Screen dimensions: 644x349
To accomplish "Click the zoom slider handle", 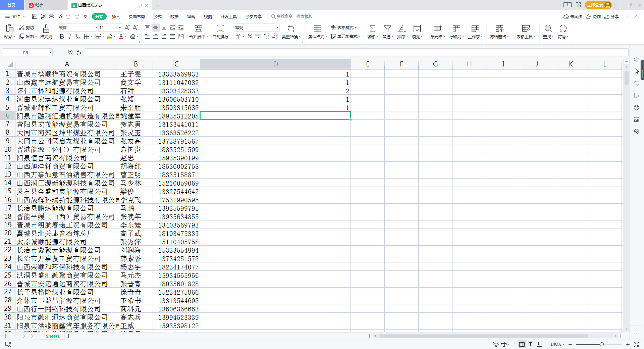I will coord(601,344).
